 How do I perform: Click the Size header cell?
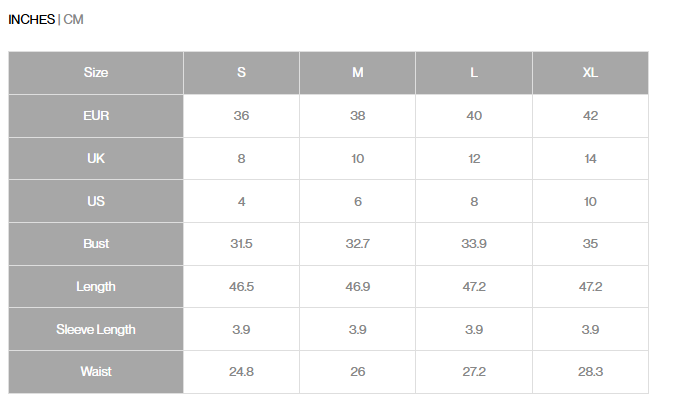point(96,73)
